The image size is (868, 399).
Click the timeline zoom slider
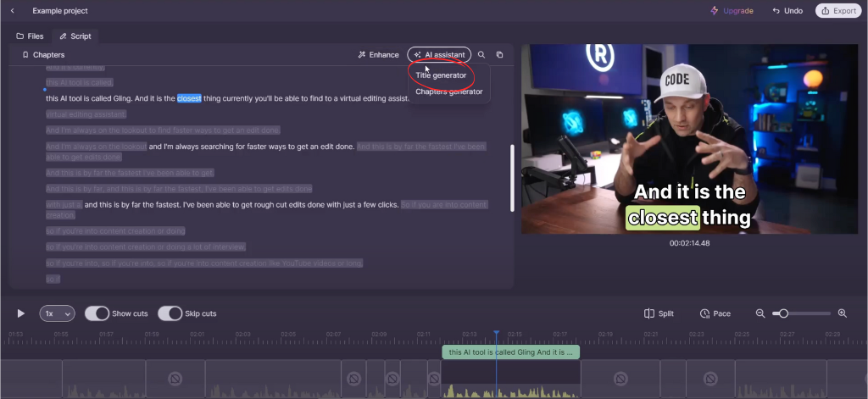tap(802, 313)
